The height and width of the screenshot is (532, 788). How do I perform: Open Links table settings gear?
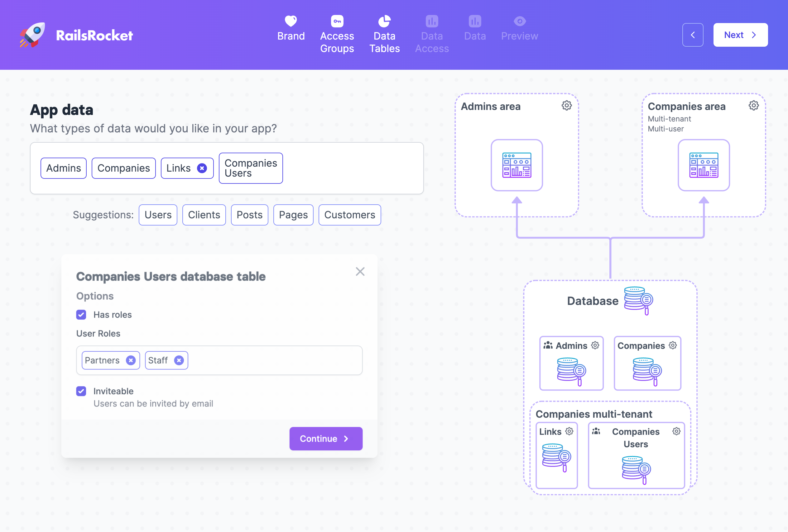[x=569, y=431]
